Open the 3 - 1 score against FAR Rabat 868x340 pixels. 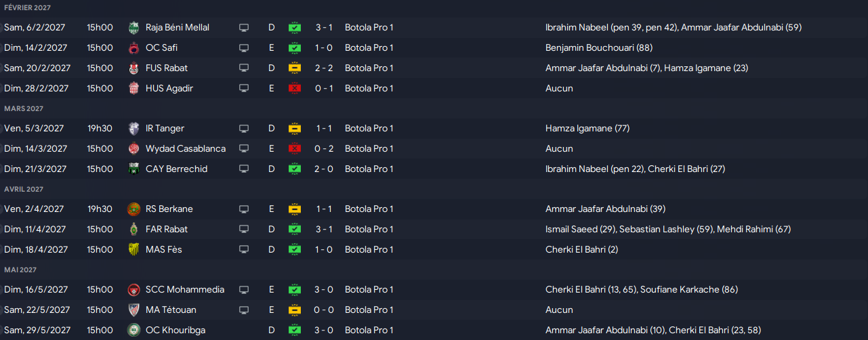[x=323, y=230]
